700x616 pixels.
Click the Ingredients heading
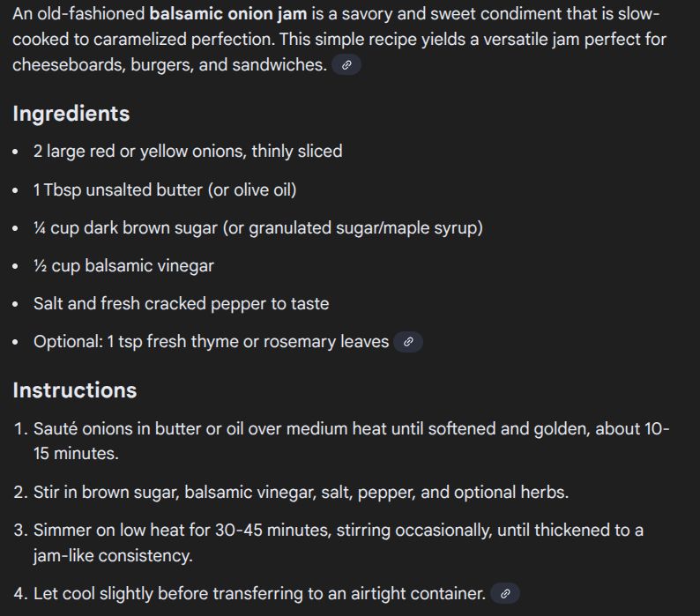coord(71,114)
